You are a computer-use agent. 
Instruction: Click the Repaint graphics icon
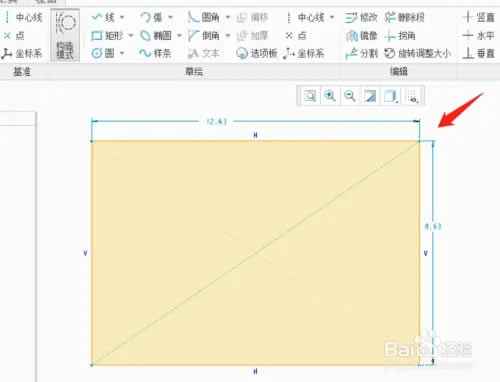(x=370, y=96)
